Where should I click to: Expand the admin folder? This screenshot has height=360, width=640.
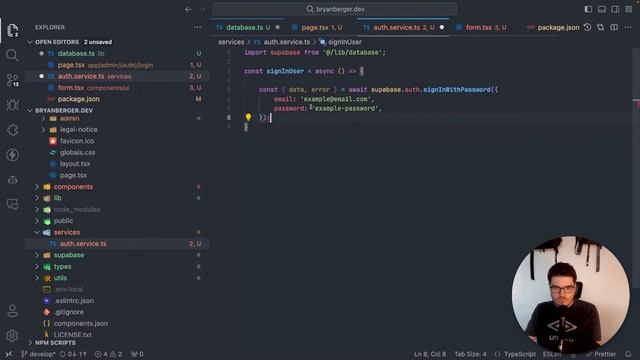click(43, 118)
